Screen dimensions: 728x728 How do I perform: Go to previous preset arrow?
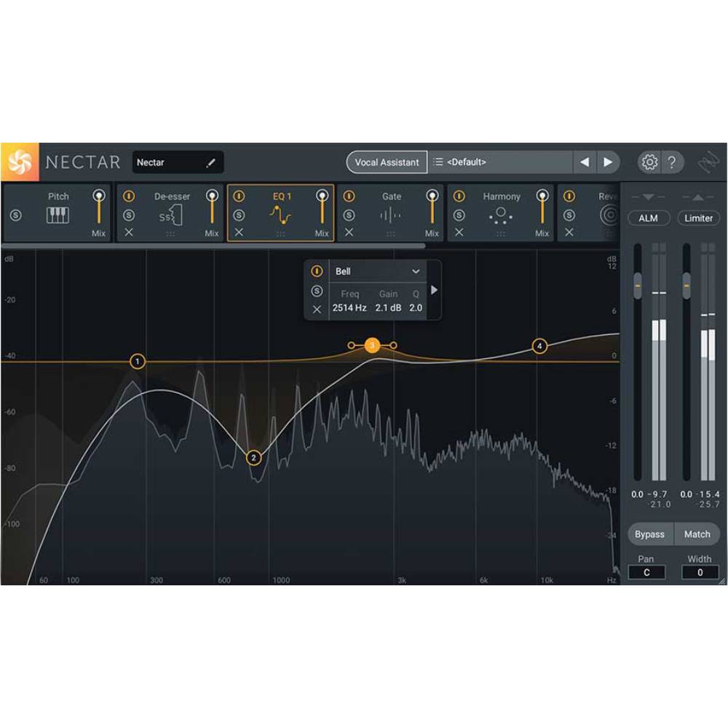[x=585, y=162]
